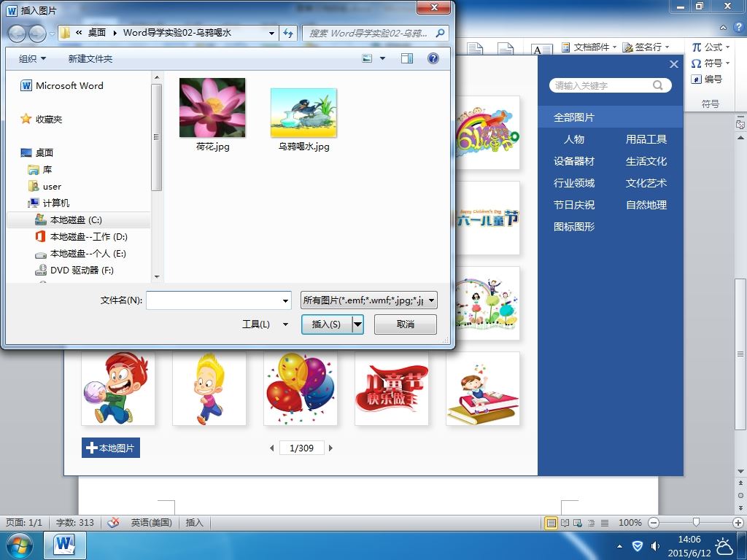Screen dimensions: 747x560
Task: Open the dialog help question mark icon
Action: (433, 58)
